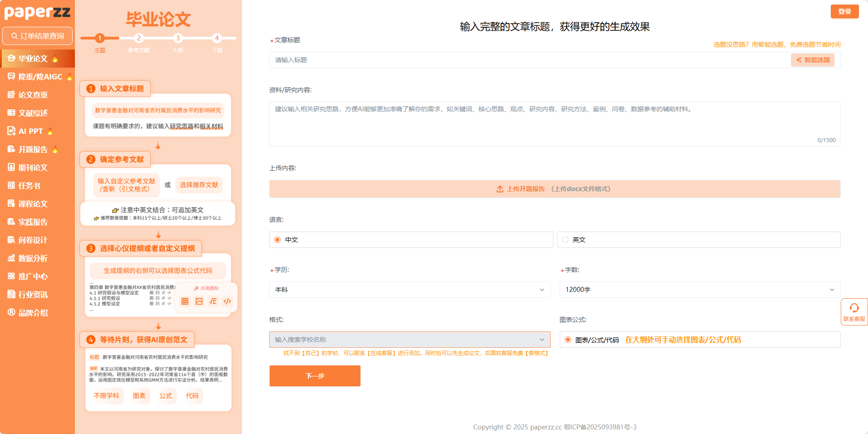This screenshot has height=434, width=868.
Task: Click 上传开题报告 upload button
Action: point(555,189)
